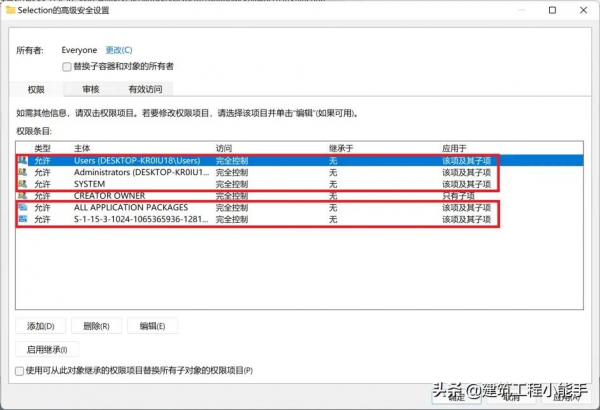
Task: Toggle 替换子容器和对象的所有者 checkbox
Action: (67, 67)
